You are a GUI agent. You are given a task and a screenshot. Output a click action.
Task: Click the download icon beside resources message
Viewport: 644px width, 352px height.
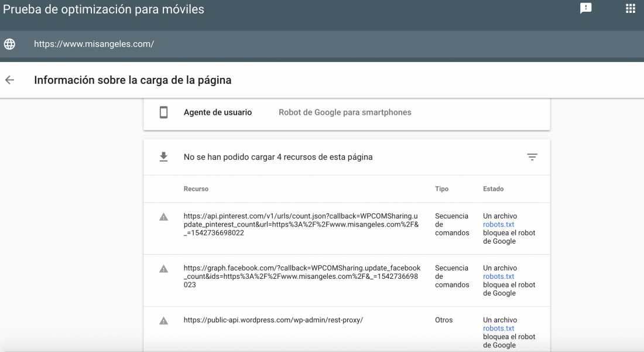pos(163,157)
